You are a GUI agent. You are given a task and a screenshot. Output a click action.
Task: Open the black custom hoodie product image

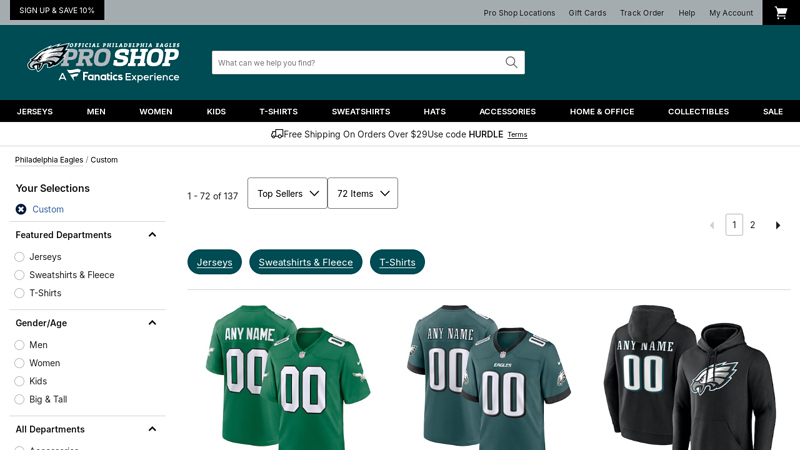[688, 375]
